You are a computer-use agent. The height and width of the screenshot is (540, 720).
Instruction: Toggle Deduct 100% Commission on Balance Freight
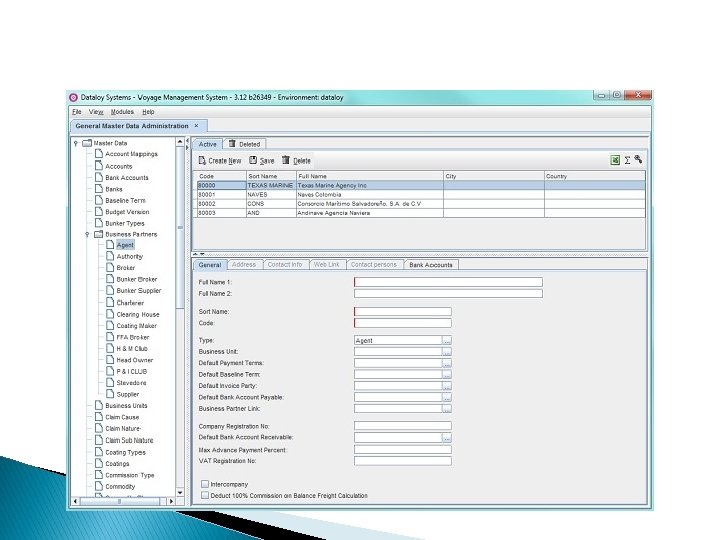coord(205,495)
